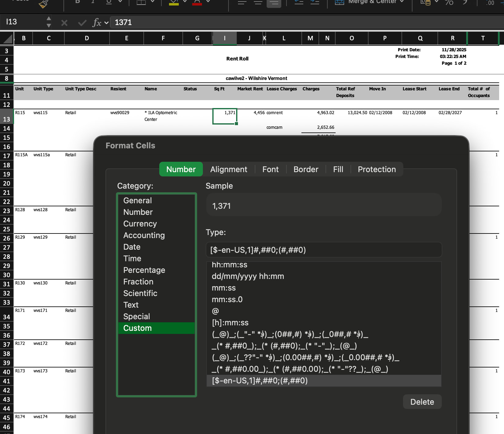Click the Format Painter brush icon
The width and height of the screenshot is (504, 434).
point(44,4)
